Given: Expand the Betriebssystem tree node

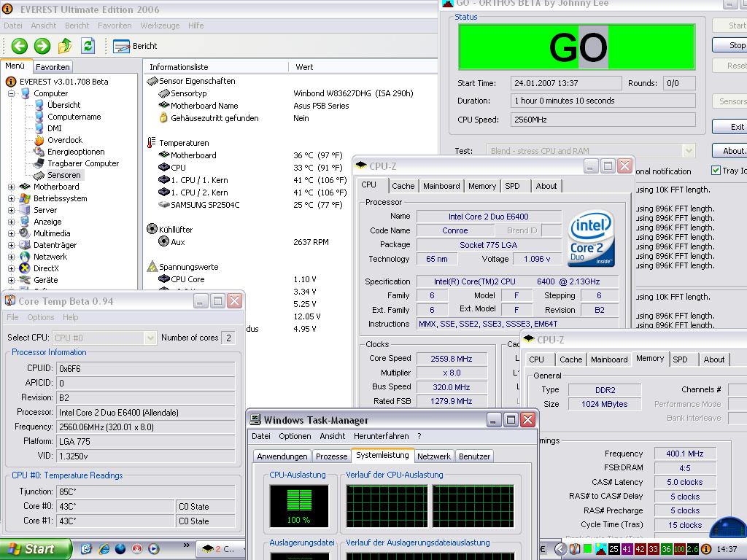Looking at the screenshot, I should click(11, 198).
